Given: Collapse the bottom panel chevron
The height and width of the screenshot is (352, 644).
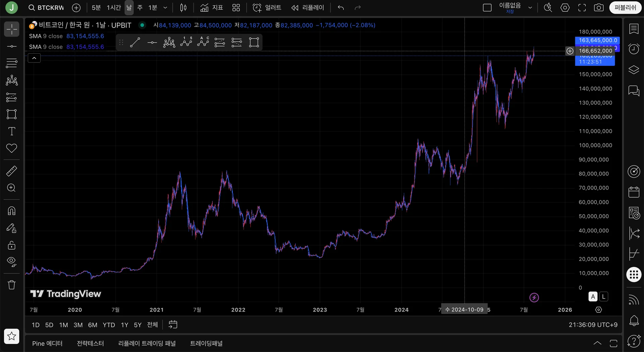Looking at the screenshot, I should pos(597,343).
